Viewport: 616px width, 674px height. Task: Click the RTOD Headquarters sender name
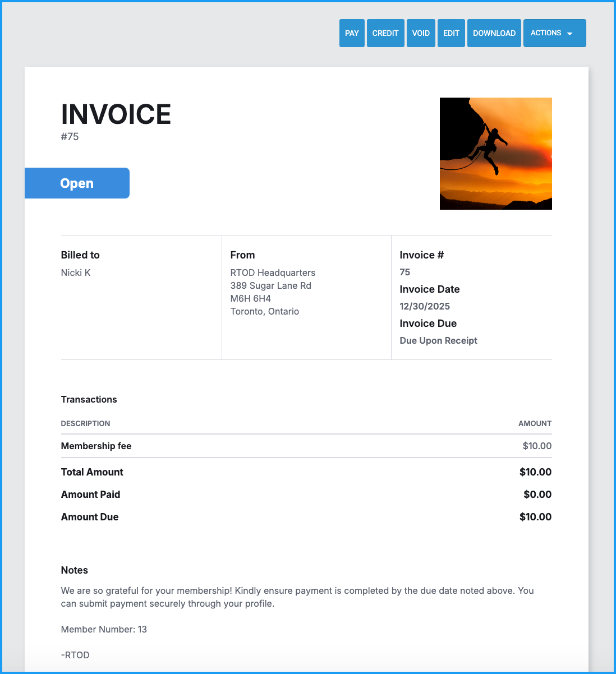[x=273, y=273]
